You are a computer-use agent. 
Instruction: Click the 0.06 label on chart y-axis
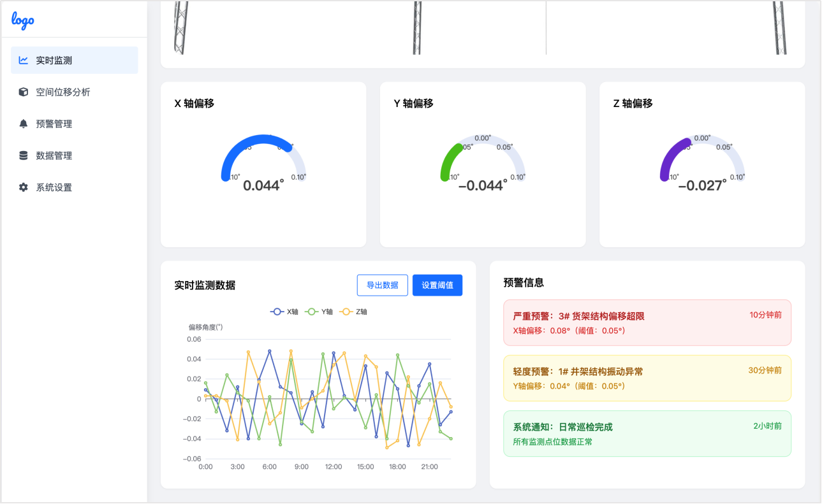click(194, 340)
